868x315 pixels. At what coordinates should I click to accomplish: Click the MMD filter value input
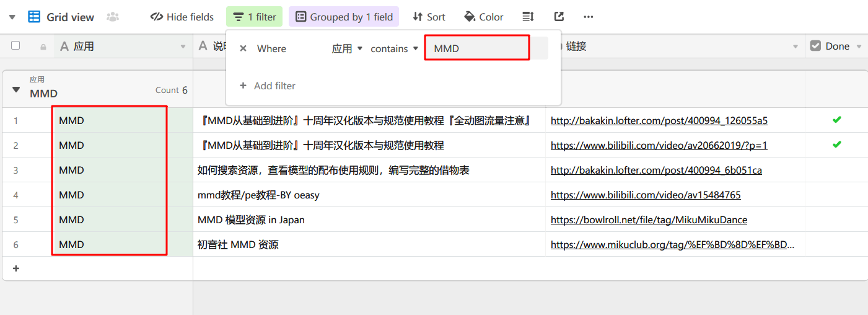point(486,48)
